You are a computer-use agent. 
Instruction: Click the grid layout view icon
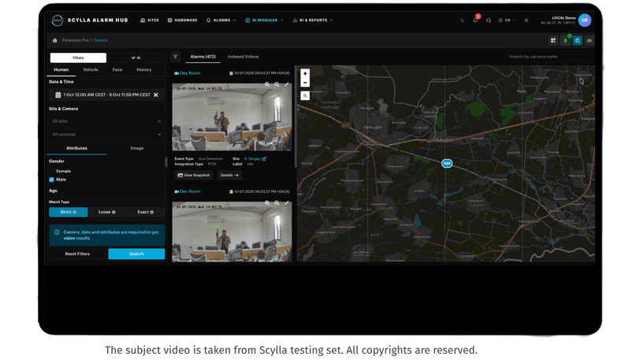553,40
